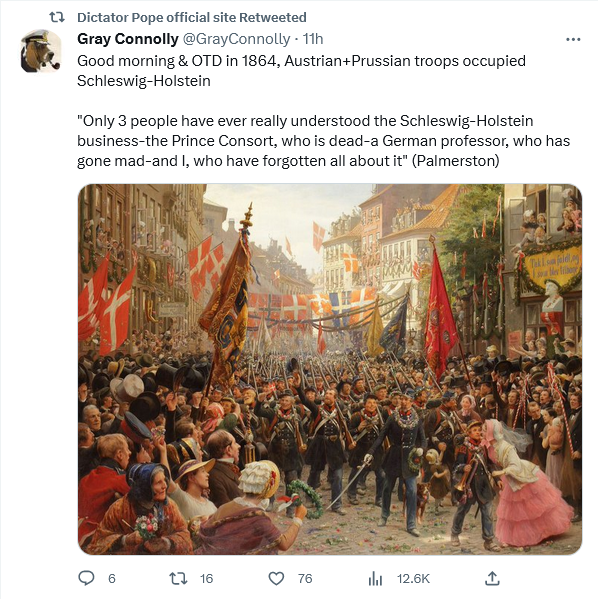The width and height of the screenshot is (598, 599).
Task: Click the @GrayConnolly handle
Action: tap(236, 39)
